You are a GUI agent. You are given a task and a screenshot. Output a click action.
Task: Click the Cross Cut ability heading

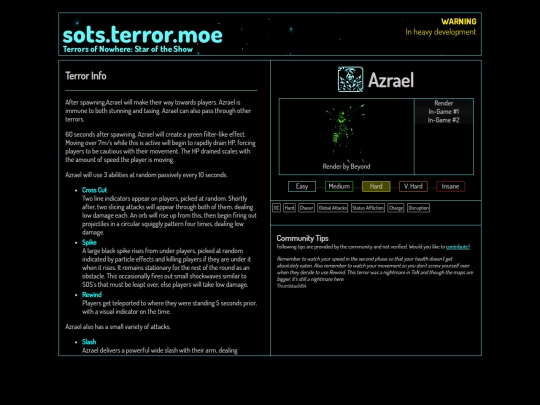(x=94, y=190)
